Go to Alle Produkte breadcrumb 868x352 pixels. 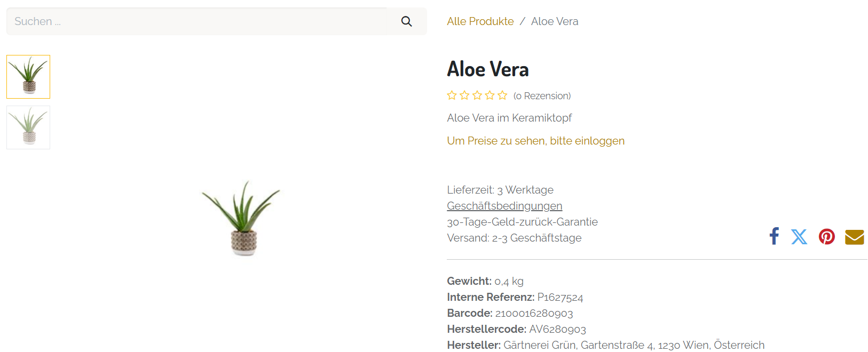click(480, 21)
